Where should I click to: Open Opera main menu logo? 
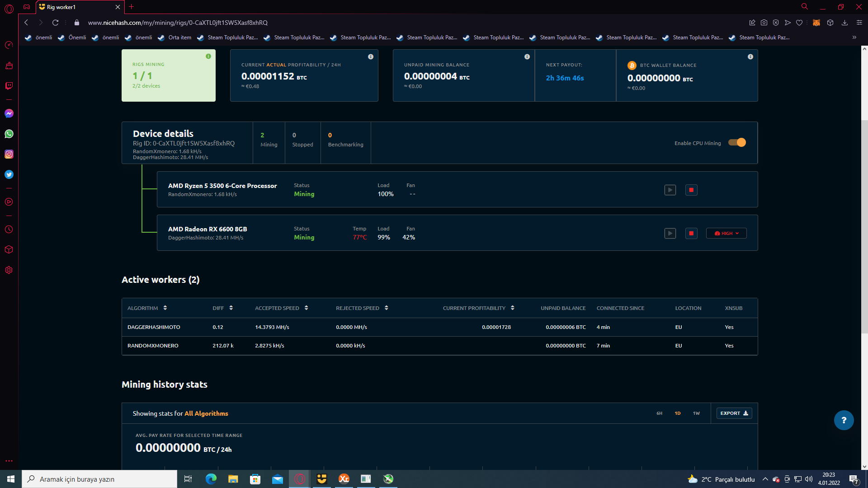point(9,8)
